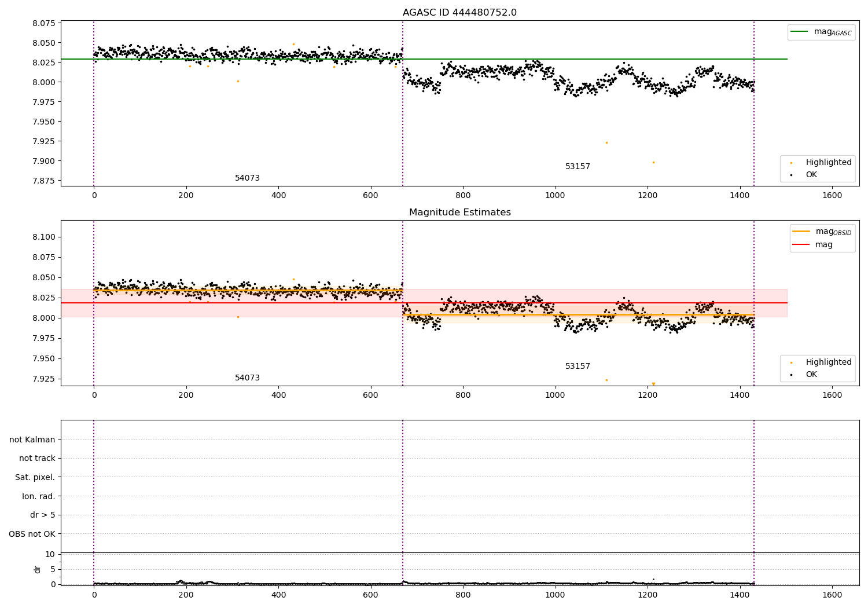The height and width of the screenshot is (608, 868).
Task: Click the '53157' label in AGASC ID plot
Action: pos(578,167)
